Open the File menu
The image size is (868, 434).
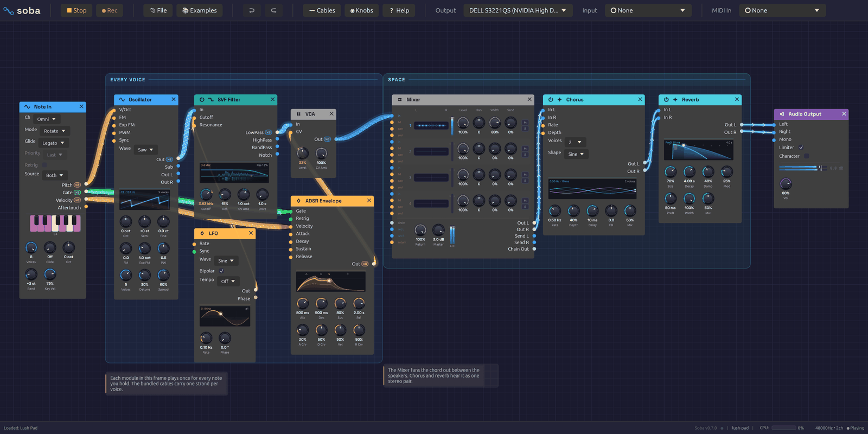pyautogui.click(x=158, y=10)
